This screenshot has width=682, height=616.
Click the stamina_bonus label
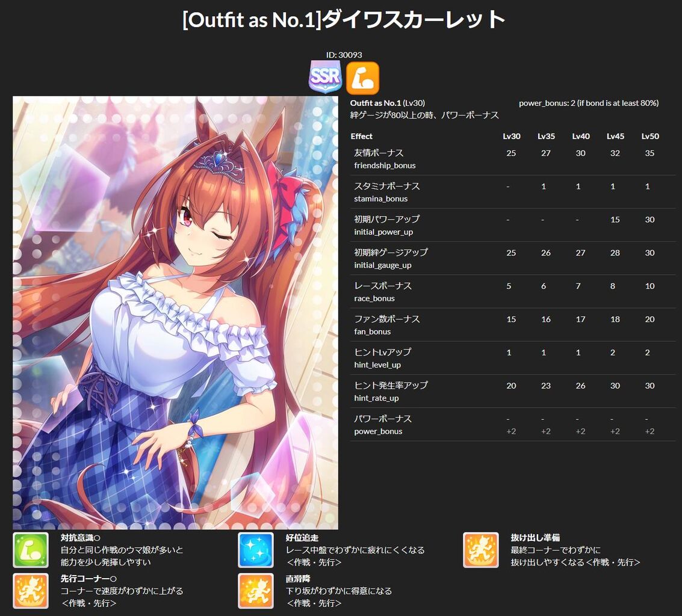(x=380, y=199)
